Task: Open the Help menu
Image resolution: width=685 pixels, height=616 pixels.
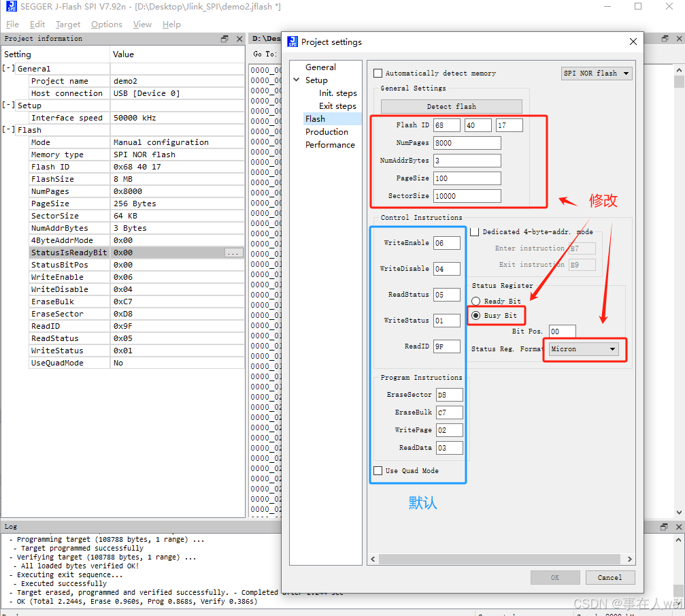Action: [x=171, y=24]
